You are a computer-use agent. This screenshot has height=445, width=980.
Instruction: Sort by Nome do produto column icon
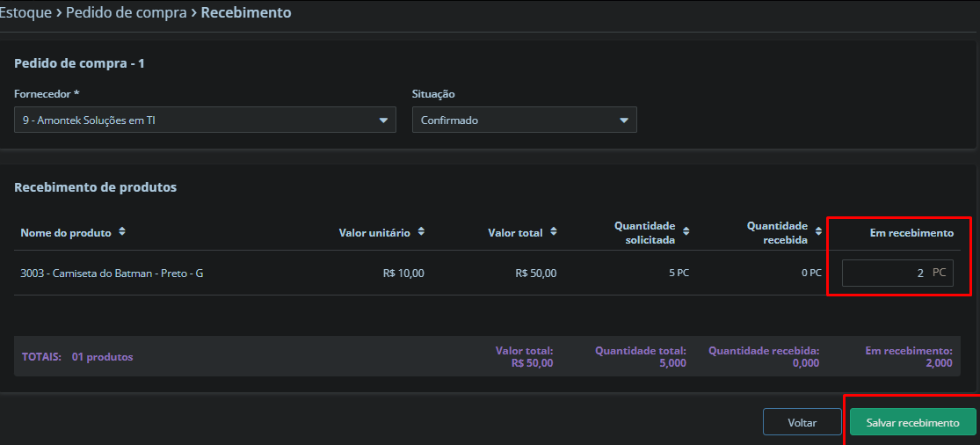122,232
